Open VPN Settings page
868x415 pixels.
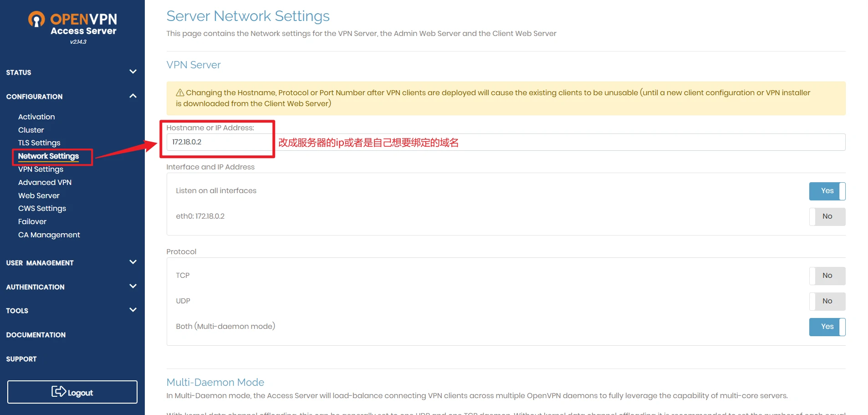[x=41, y=169]
